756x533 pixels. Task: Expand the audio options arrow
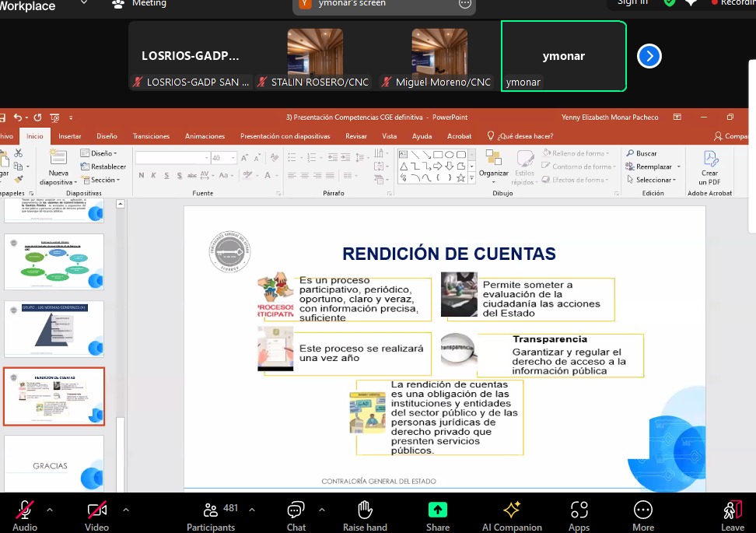(x=50, y=510)
